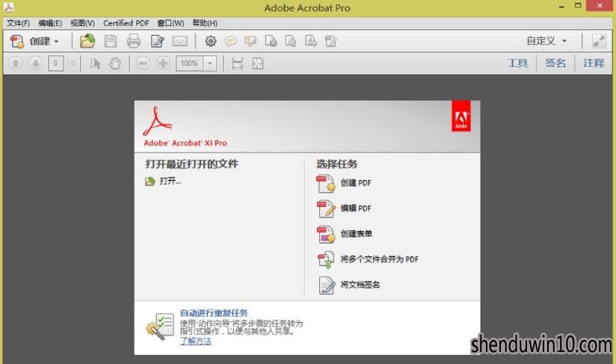Open the View (视图) menu
Image resolution: width=616 pixels, height=364 pixels.
tap(82, 23)
